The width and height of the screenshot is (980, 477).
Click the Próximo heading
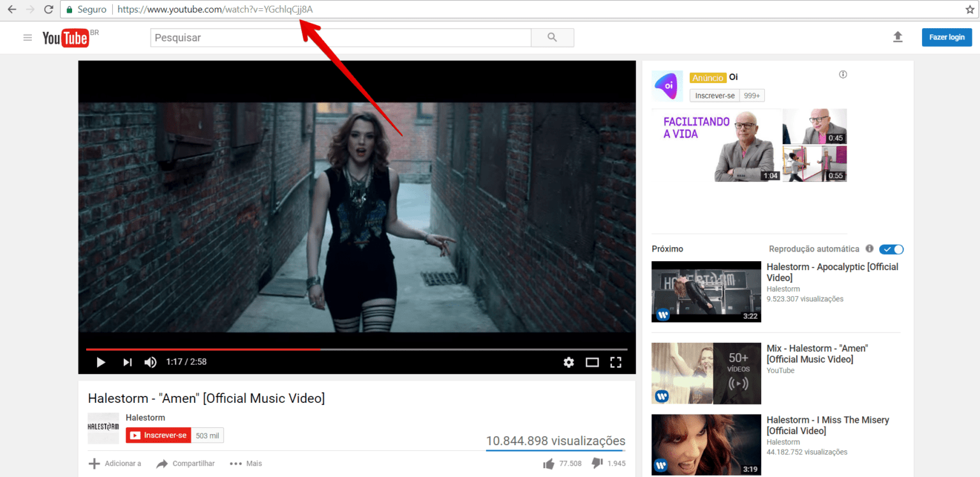[667, 249]
